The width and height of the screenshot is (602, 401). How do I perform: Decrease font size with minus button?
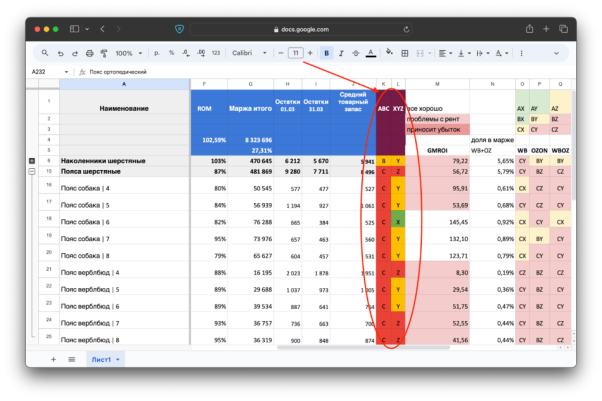281,53
